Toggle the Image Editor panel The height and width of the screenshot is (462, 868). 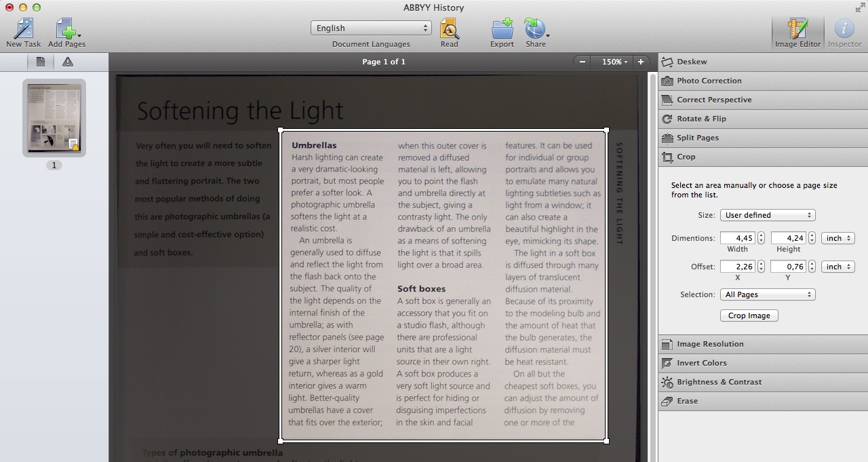click(x=797, y=31)
